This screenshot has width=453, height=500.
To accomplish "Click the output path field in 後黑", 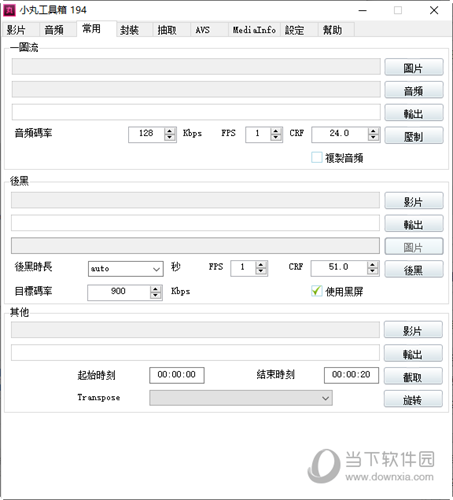I will (195, 223).
